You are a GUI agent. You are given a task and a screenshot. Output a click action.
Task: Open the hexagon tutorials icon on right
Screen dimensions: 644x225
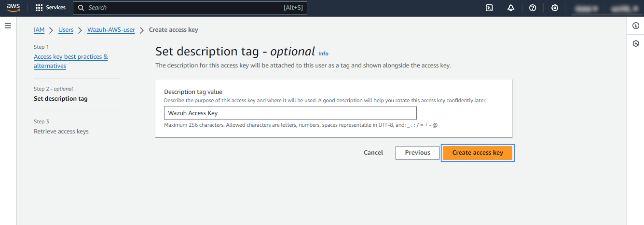[x=635, y=43]
